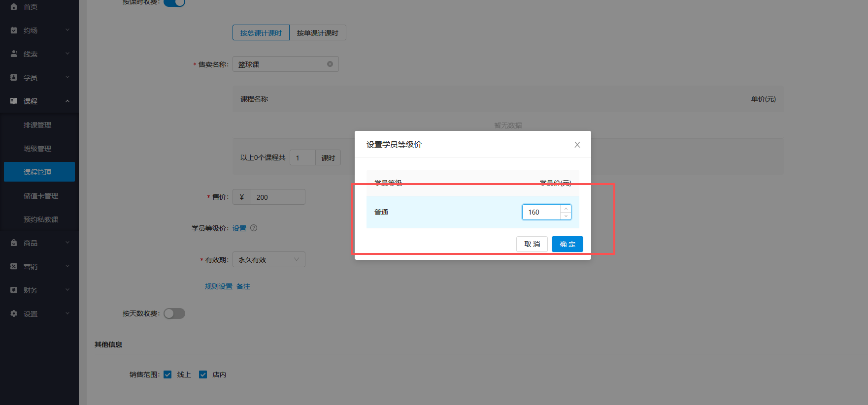Image resolution: width=868 pixels, height=405 pixels.
Task: Decrease the 学员价 value with down arrow
Action: (566, 216)
